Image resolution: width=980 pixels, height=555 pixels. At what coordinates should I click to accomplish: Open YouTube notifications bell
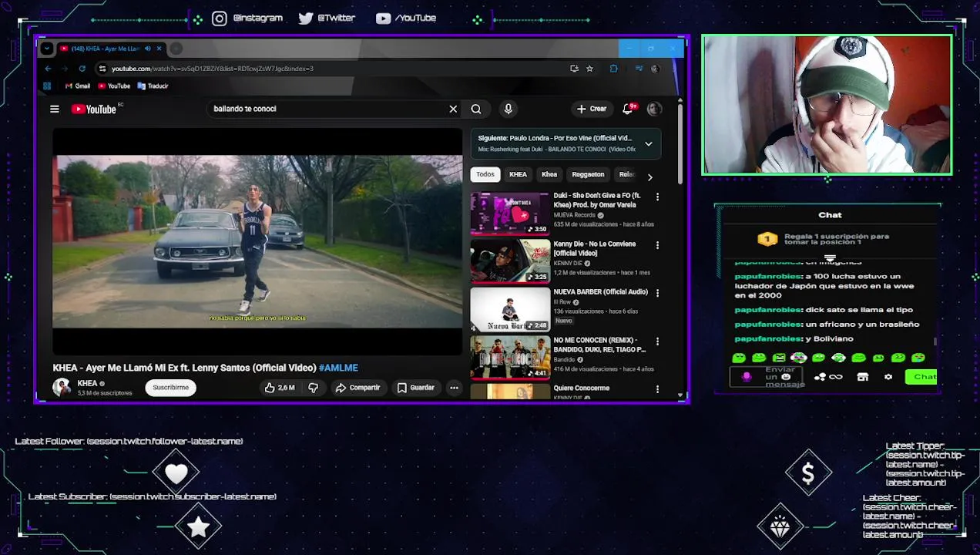click(x=627, y=109)
